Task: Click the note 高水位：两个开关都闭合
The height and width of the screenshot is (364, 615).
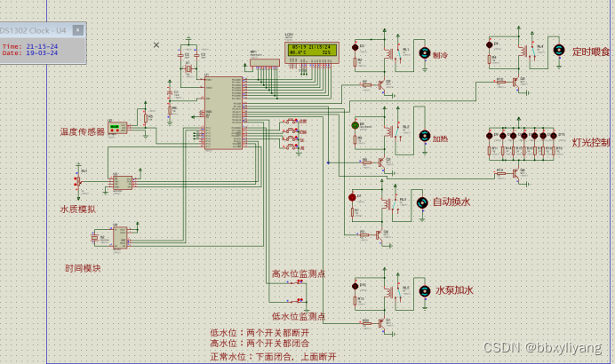Action: click(x=260, y=344)
